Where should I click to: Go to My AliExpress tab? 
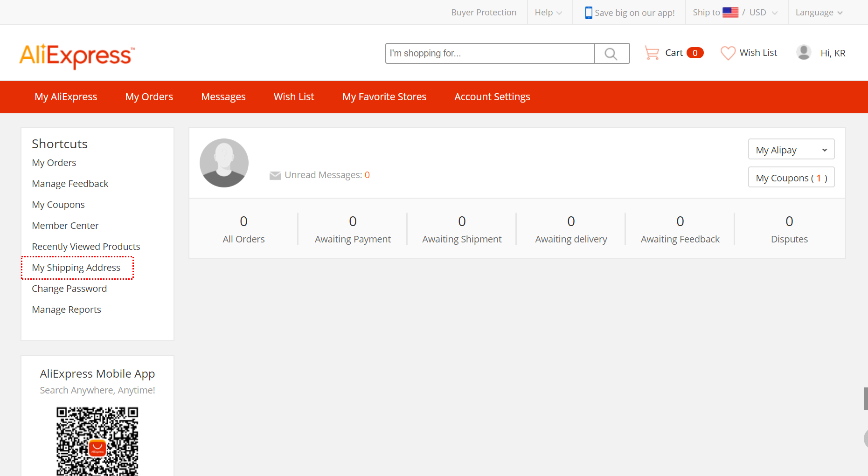click(66, 97)
